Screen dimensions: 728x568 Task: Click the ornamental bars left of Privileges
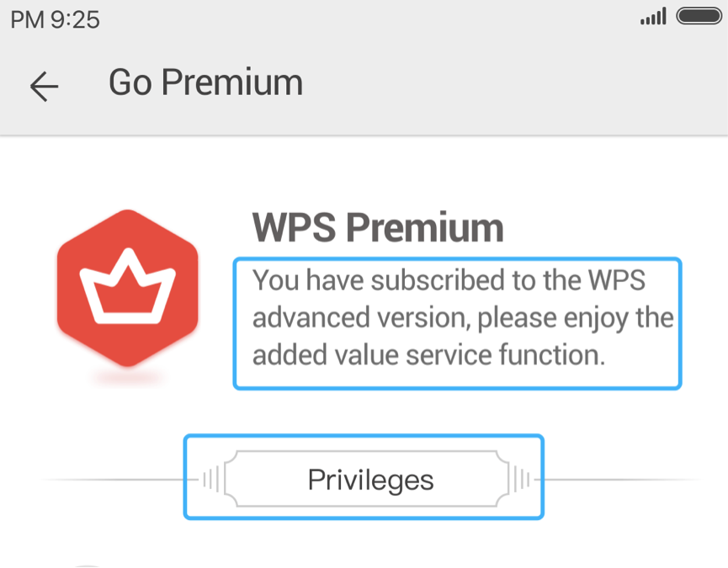click(211, 479)
